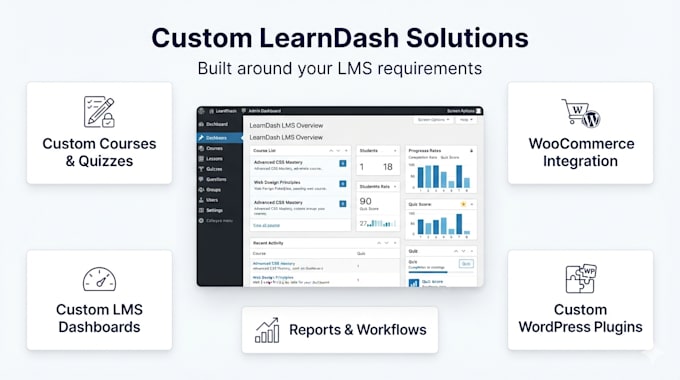Open Advanced CSS Mastery link in Recent Activity
The width and height of the screenshot is (680, 380).
point(274,263)
